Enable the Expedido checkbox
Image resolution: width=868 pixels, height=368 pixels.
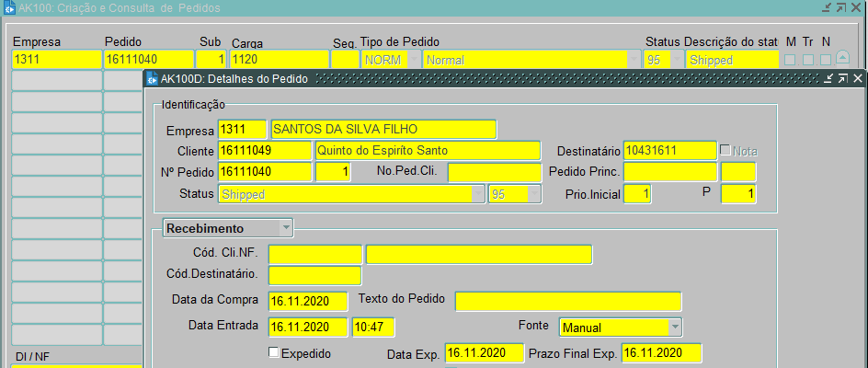click(273, 352)
